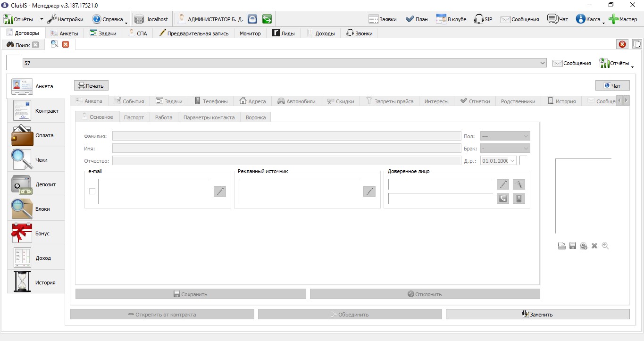Open the Оплата wallet section
The width and height of the screenshot is (644, 341).
[36, 135]
